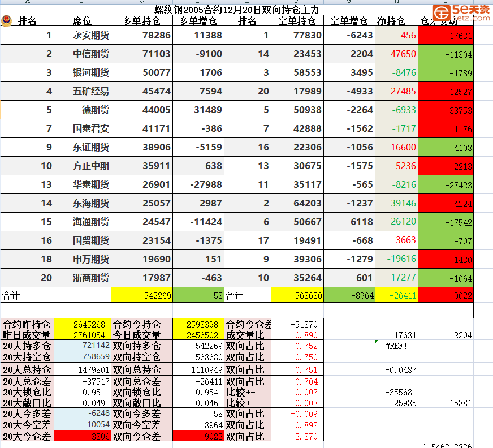Select the 席位 header cell
This screenshot has height=448, width=493.
coord(83,21)
